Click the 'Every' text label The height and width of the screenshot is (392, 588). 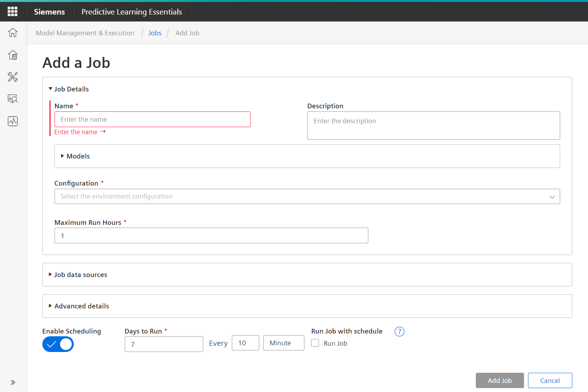pyautogui.click(x=218, y=343)
